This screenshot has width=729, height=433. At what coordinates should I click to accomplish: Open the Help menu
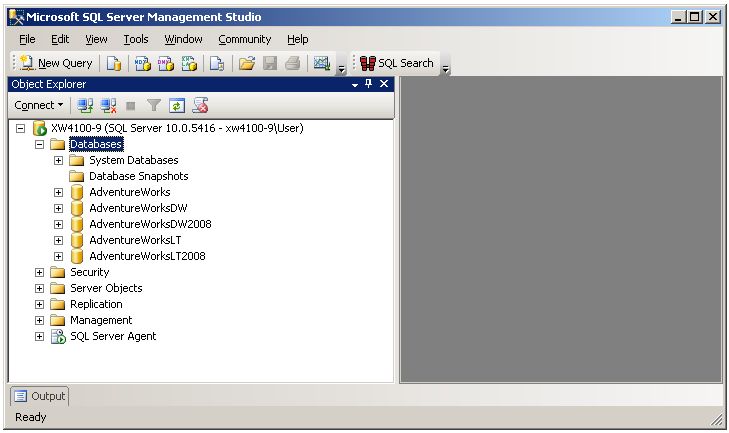[x=298, y=40]
